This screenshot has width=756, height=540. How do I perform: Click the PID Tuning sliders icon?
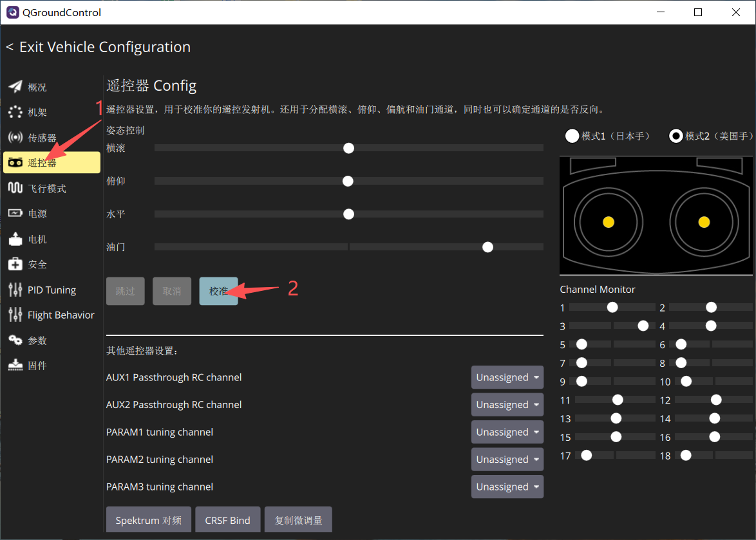pyautogui.click(x=15, y=290)
